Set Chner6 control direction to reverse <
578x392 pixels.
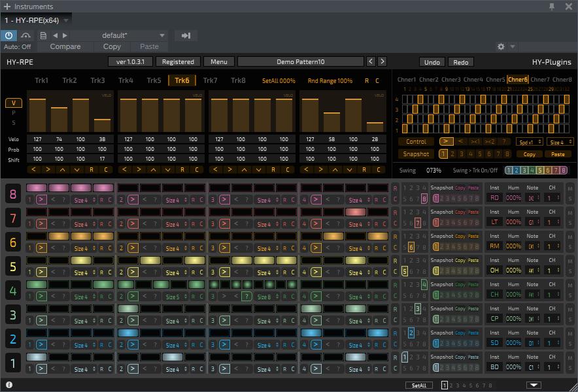460,142
